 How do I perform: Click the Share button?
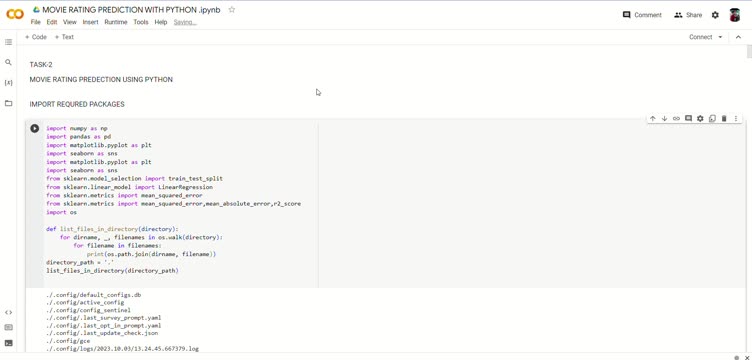click(x=688, y=15)
